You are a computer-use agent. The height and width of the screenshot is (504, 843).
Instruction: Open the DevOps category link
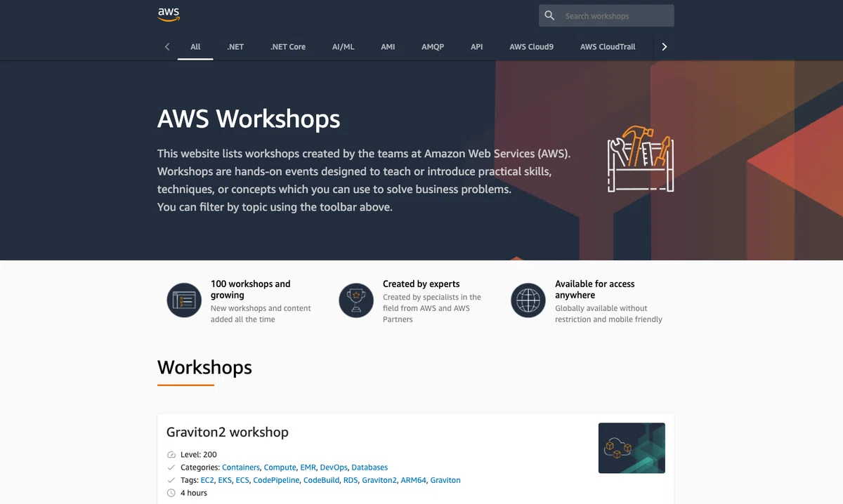pyautogui.click(x=334, y=467)
